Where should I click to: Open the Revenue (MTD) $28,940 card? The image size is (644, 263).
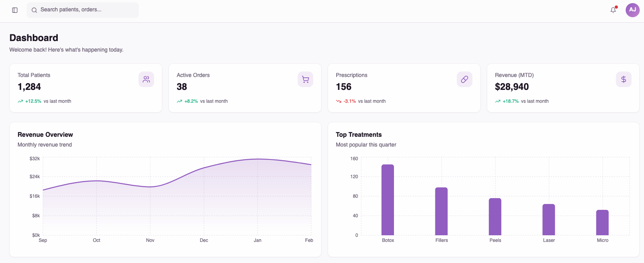click(x=563, y=88)
